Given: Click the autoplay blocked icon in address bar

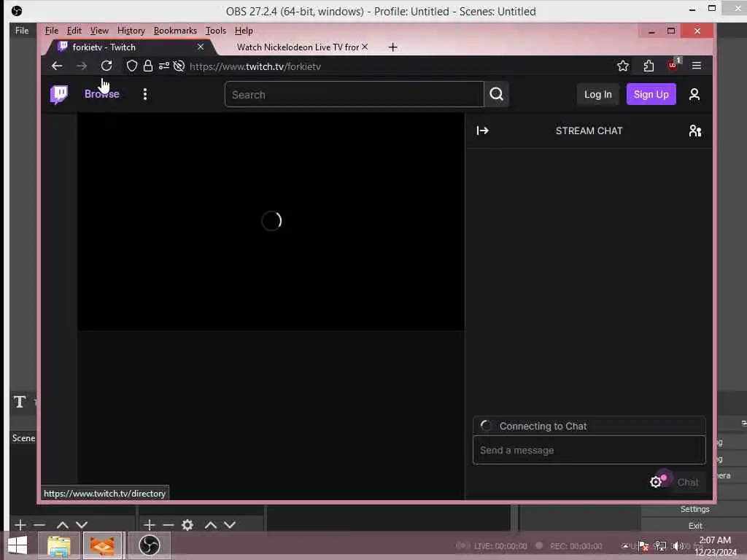Looking at the screenshot, I should pyautogui.click(x=179, y=66).
